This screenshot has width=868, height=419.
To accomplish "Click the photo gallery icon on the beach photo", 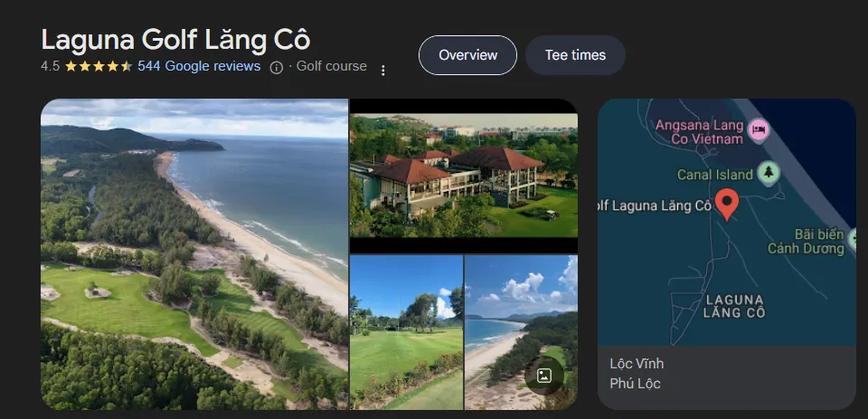I will (544, 376).
